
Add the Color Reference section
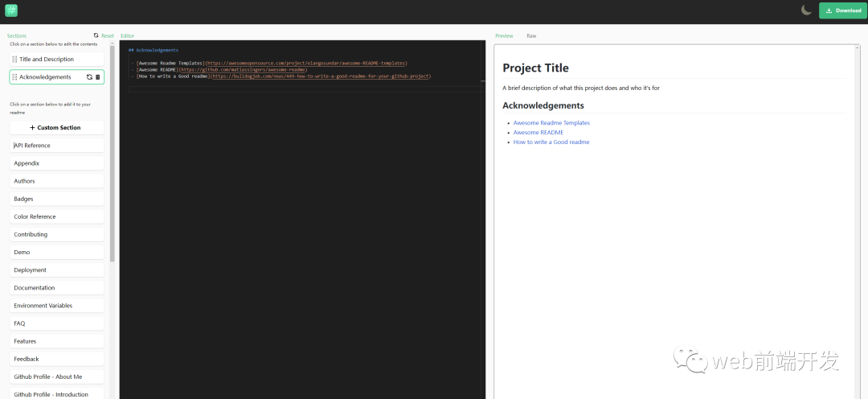click(x=56, y=216)
